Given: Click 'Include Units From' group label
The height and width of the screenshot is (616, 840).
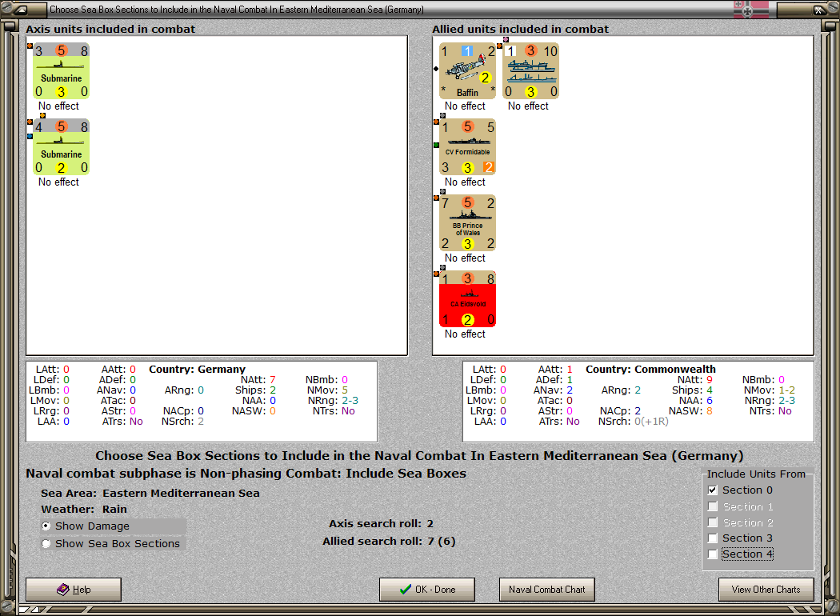Looking at the screenshot, I should (756, 474).
